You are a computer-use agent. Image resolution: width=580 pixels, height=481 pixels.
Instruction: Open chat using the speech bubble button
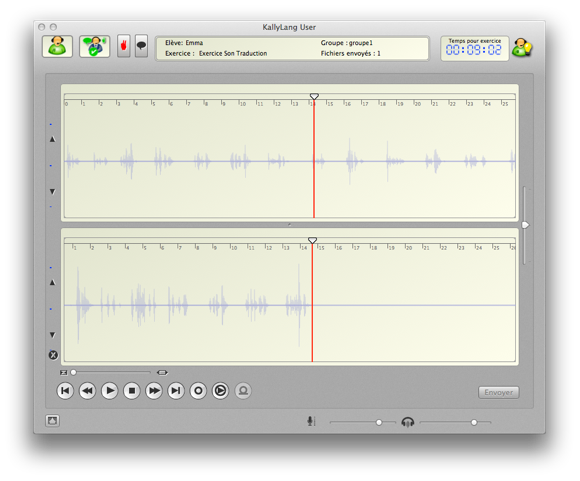click(141, 46)
